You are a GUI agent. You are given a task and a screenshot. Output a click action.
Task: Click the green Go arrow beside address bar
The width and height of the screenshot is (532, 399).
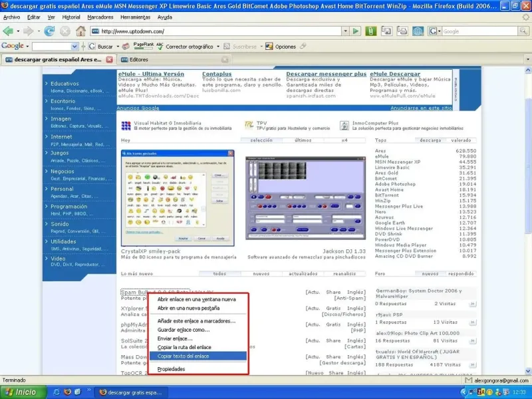356,31
